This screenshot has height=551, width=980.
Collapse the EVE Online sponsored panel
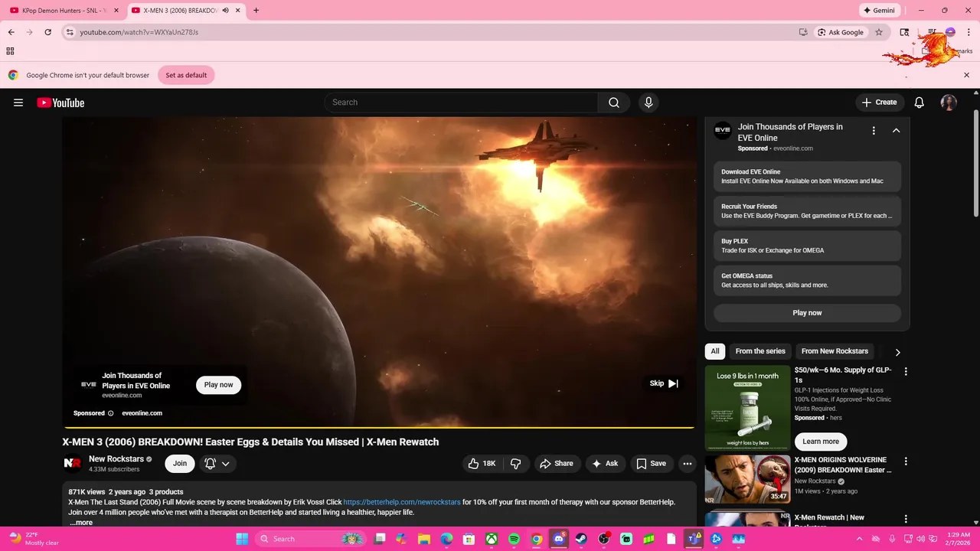897,131
